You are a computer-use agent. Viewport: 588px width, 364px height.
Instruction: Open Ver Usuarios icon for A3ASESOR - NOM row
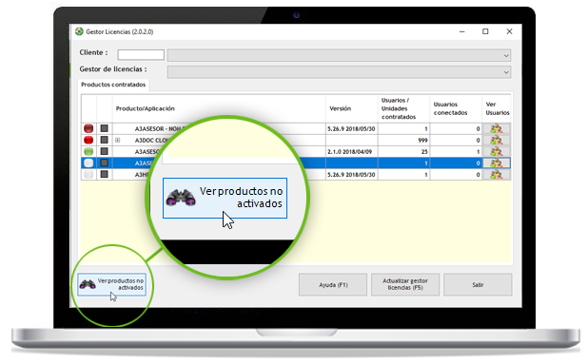click(496, 129)
